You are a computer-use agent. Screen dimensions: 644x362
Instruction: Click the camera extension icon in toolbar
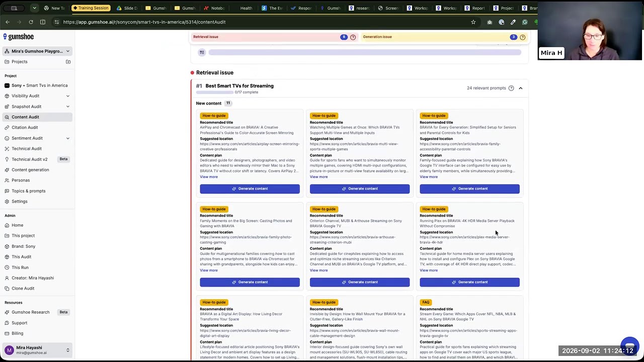(x=490, y=22)
